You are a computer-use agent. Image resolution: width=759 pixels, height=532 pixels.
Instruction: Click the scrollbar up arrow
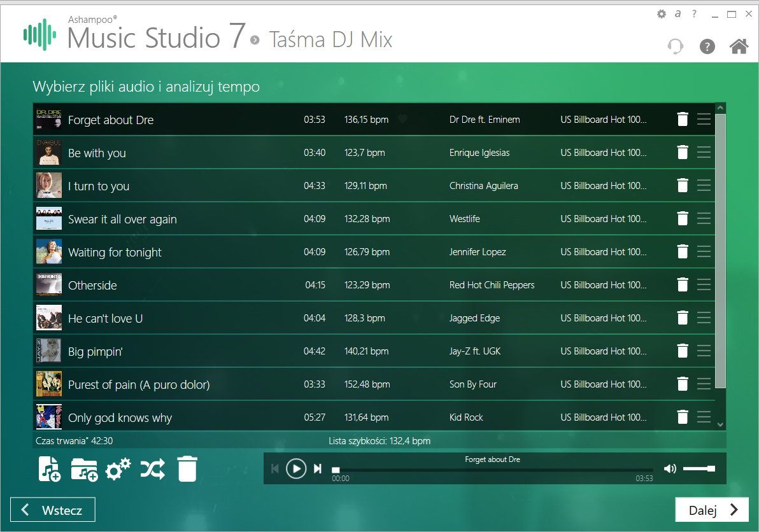click(x=720, y=108)
